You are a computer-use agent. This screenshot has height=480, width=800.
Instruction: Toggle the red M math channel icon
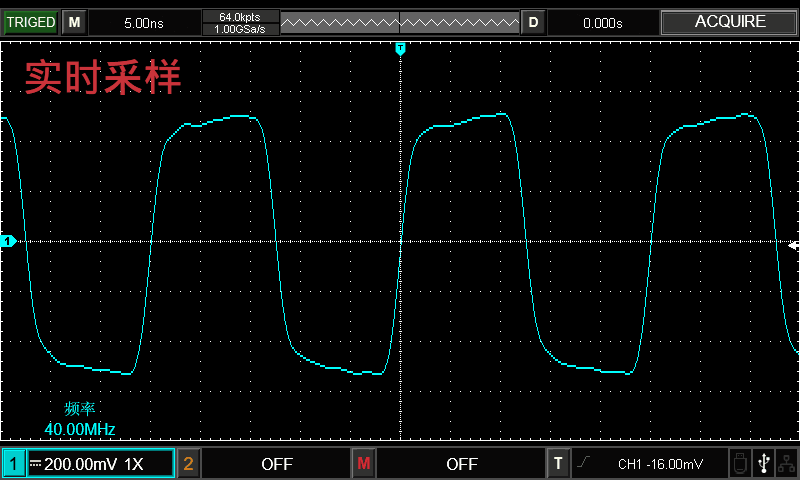coord(363,464)
